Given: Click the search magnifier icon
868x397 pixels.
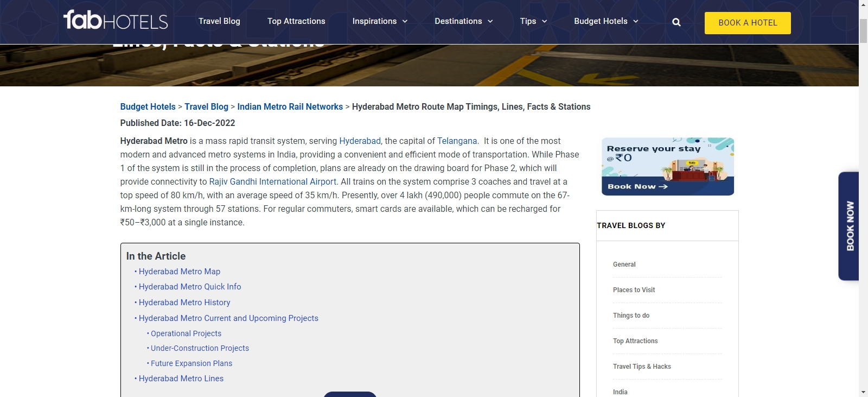Looking at the screenshot, I should (676, 22).
